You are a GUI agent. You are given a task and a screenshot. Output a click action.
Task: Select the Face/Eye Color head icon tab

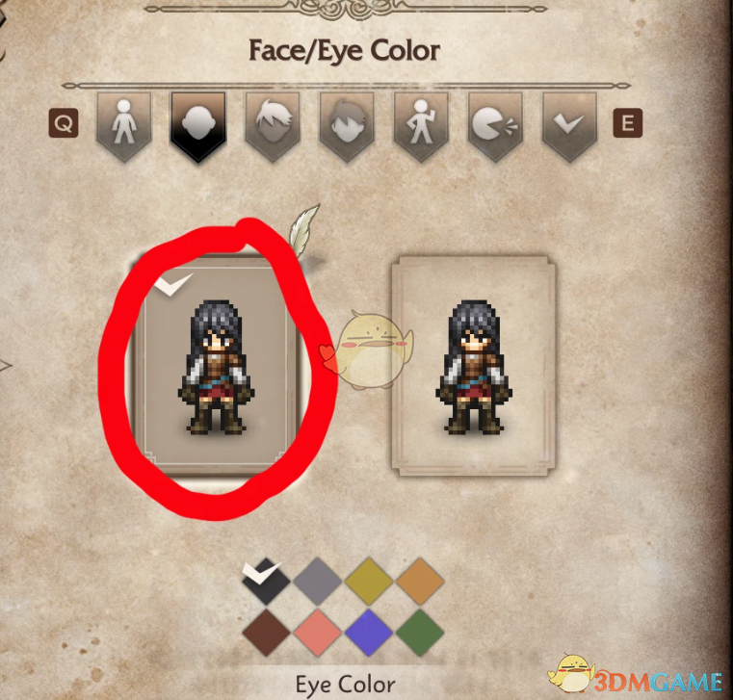tap(198, 127)
